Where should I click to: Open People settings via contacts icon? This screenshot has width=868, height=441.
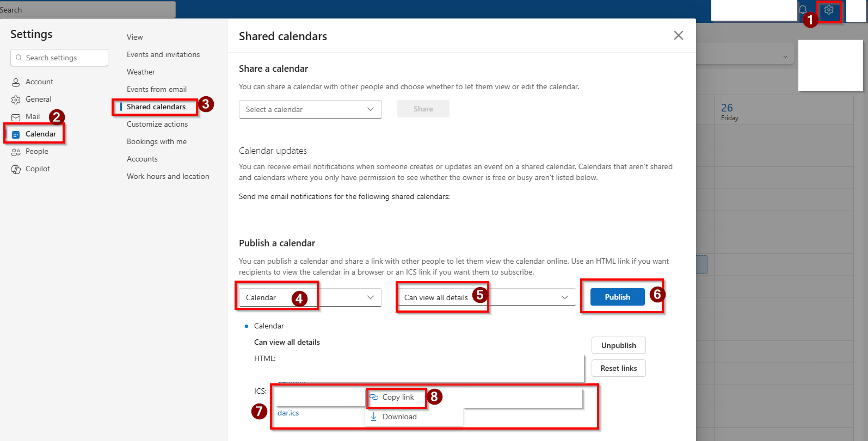coord(16,152)
